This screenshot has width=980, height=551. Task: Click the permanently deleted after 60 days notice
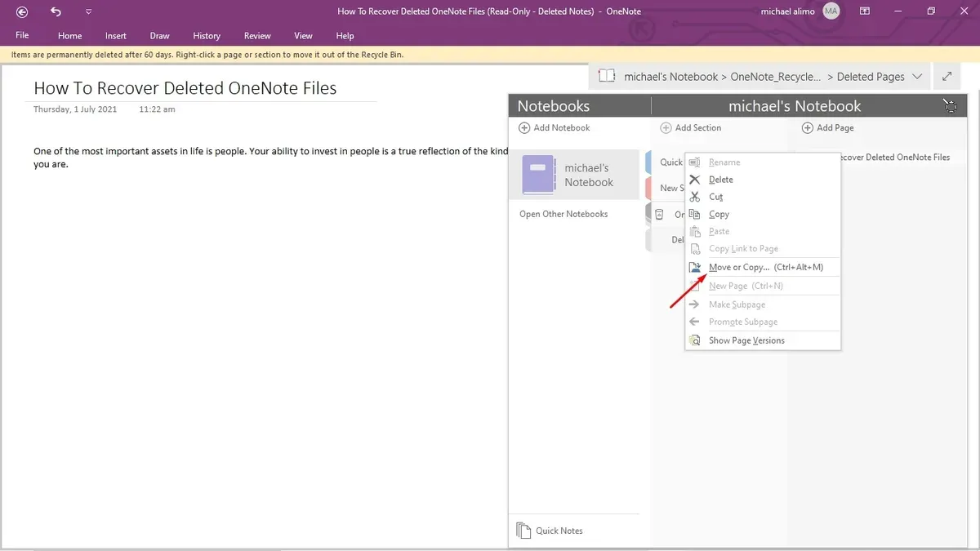[207, 55]
